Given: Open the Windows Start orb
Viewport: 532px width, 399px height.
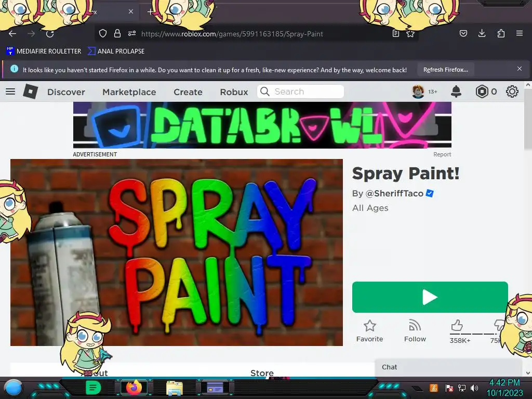Looking at the screenshot, I should (x=14, y=388).
